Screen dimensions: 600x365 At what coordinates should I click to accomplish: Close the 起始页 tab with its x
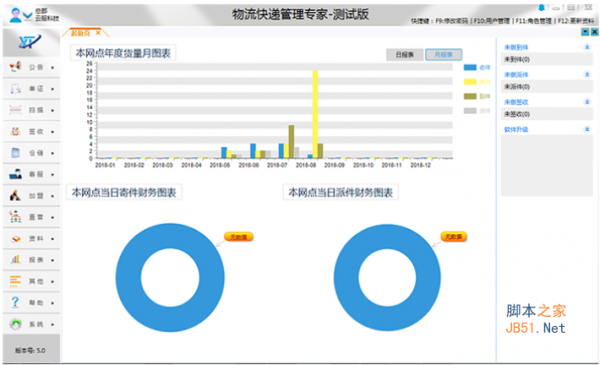[98, 33]
